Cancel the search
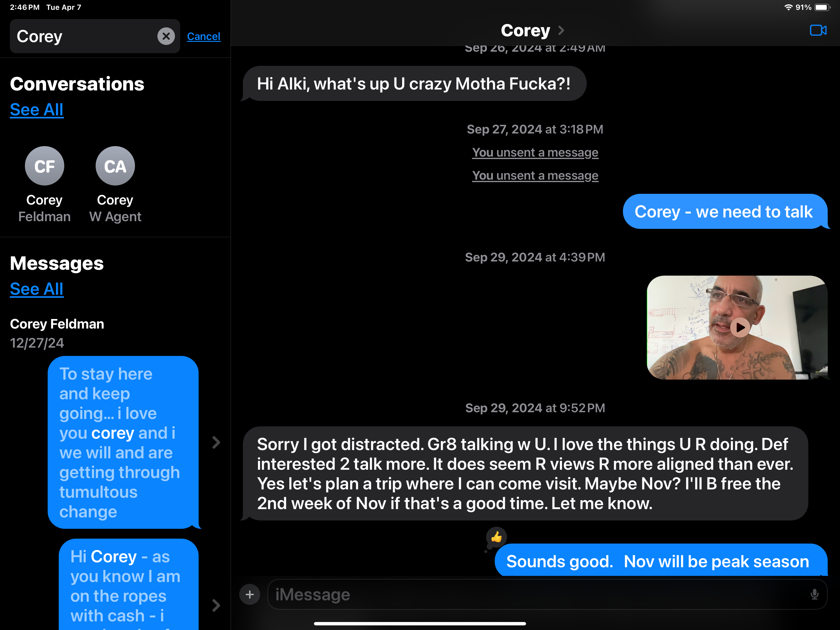This screenshot has height=630, width=840. tap(204, 37)
